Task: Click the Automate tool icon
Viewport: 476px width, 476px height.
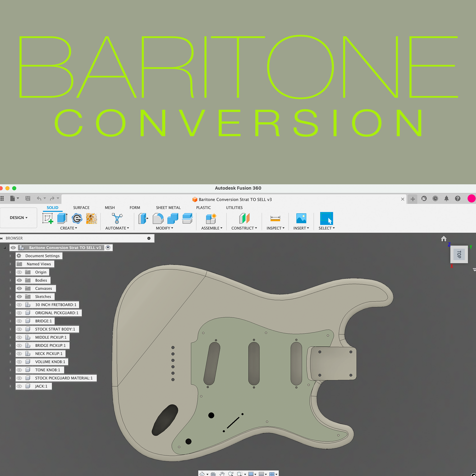Action: pos(117,218)
